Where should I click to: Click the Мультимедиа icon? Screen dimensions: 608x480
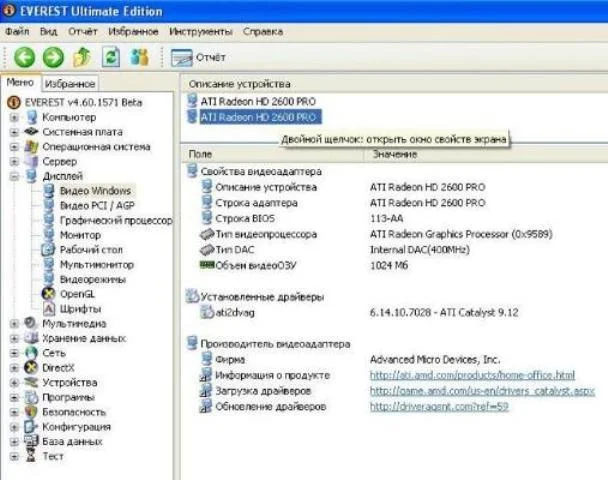[x=31, y=323]
